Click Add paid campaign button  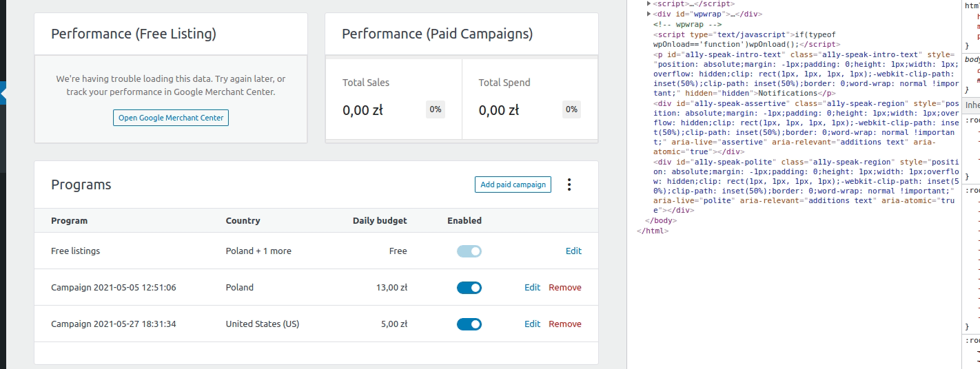coord(513,184)
